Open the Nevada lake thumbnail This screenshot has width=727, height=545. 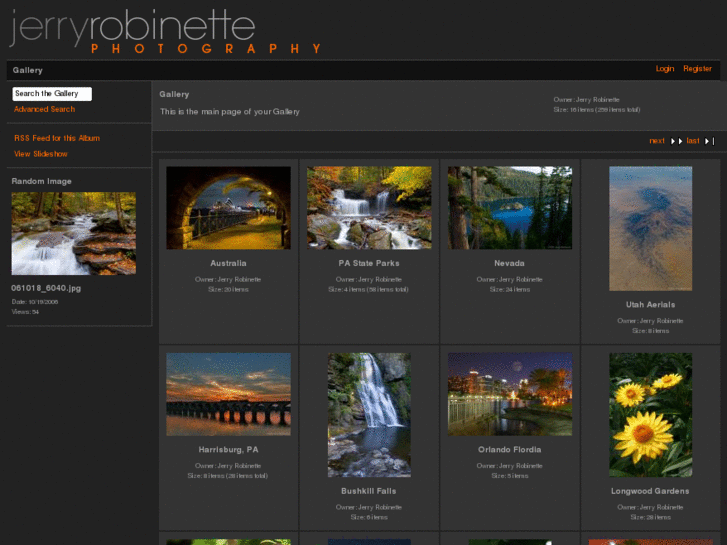coord(510,208)
